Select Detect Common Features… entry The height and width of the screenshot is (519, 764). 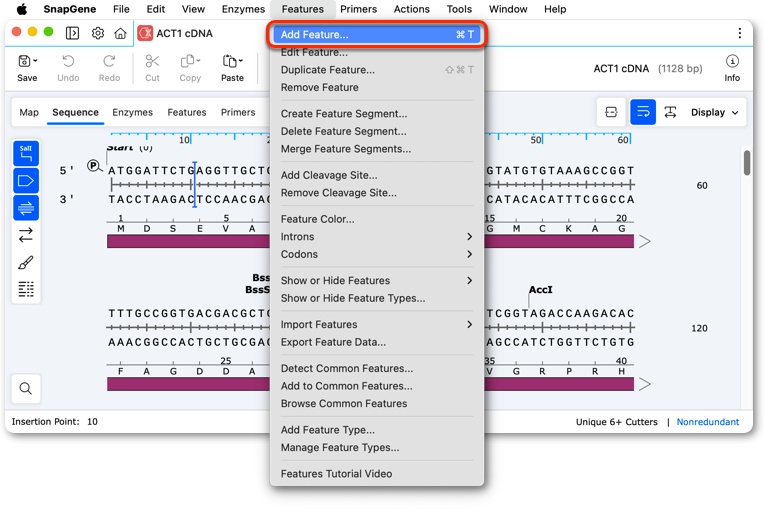pos(377,368)
